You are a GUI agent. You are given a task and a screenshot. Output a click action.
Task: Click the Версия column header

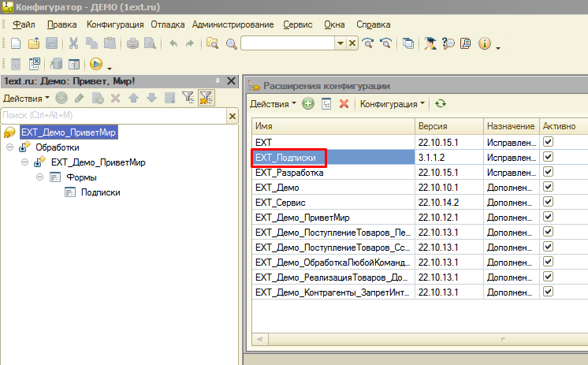(x=449, y=126)
